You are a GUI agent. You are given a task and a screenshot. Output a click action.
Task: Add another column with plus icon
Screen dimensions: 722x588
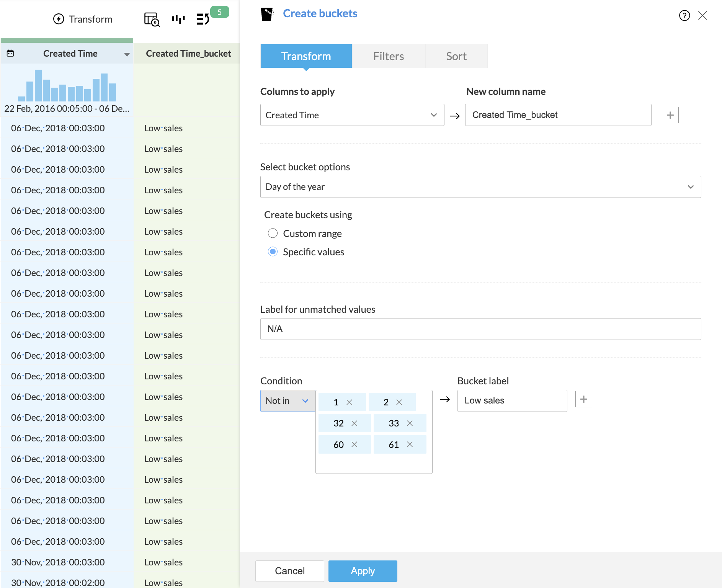pos(670,115)
